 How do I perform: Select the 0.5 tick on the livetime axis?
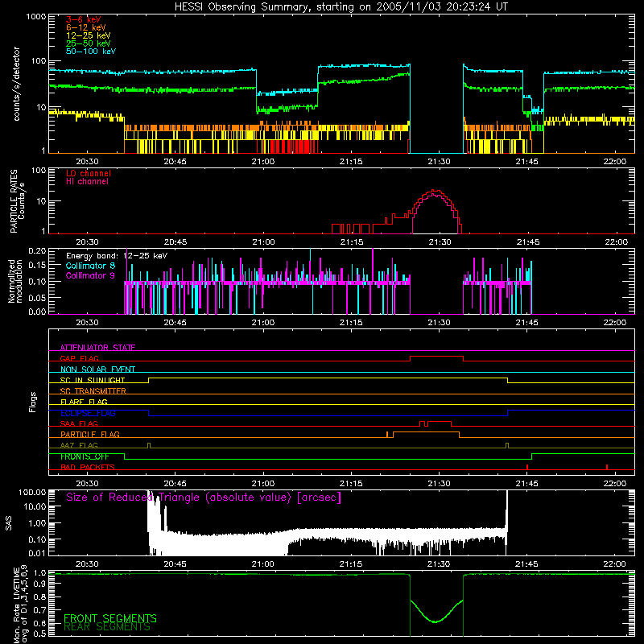(x=39, y=634)
